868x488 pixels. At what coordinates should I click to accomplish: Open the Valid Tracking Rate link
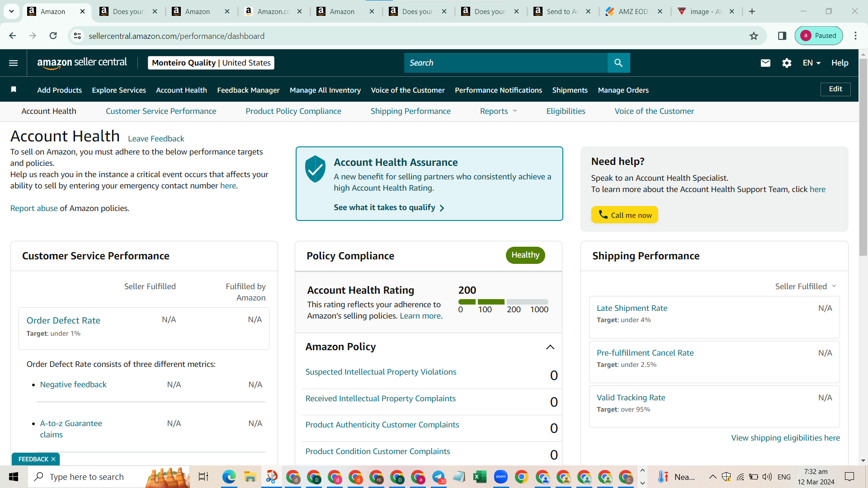coord(631,398)
